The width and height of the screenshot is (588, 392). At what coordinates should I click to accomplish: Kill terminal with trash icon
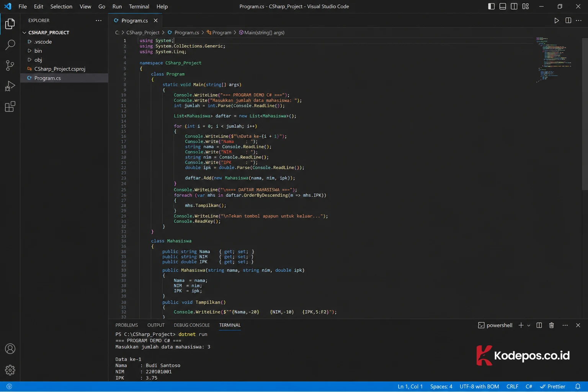point(551,325)
